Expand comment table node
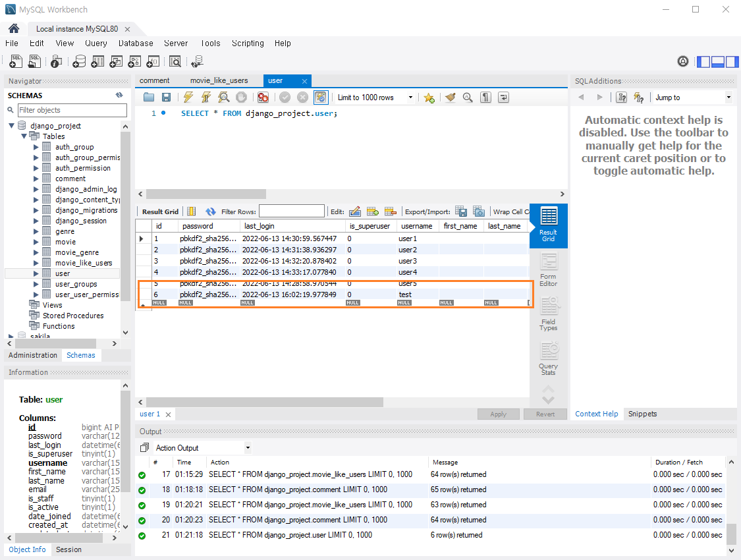The width and height of the screenshot is (741, 560). (x=36, y=179)
